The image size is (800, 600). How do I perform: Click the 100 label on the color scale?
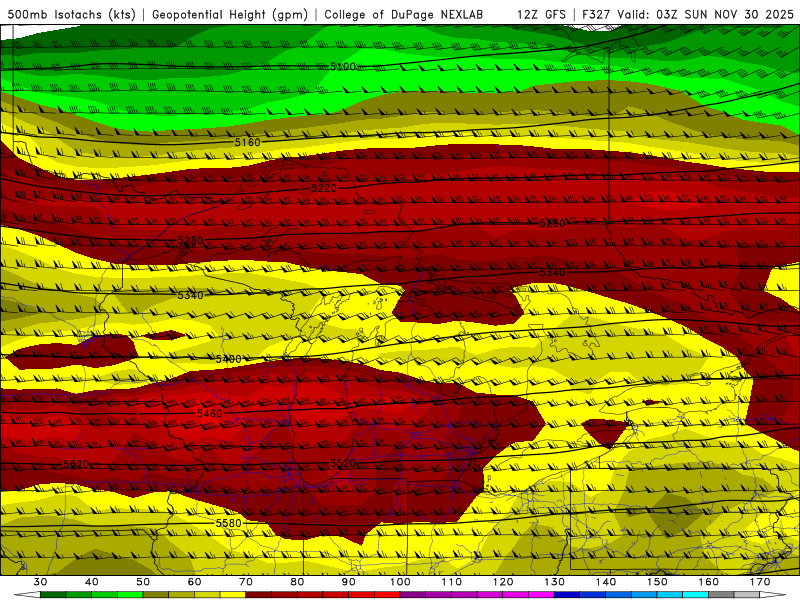tap(401, 582)
